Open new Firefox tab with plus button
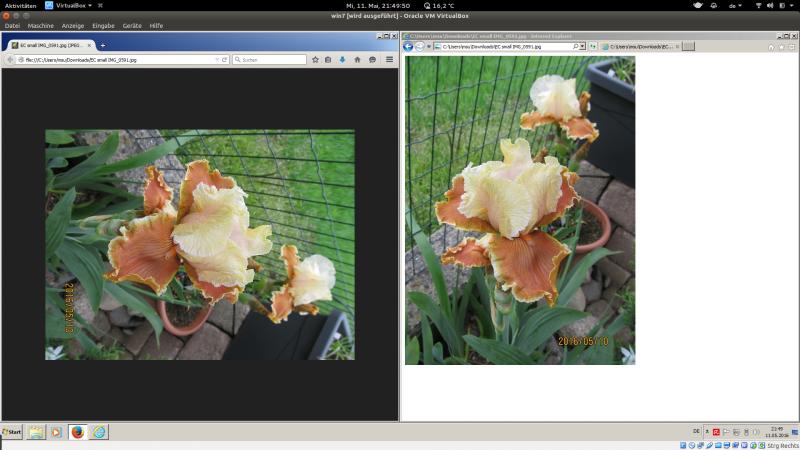The height and width of the screenshot is (450, 800). 102,45
